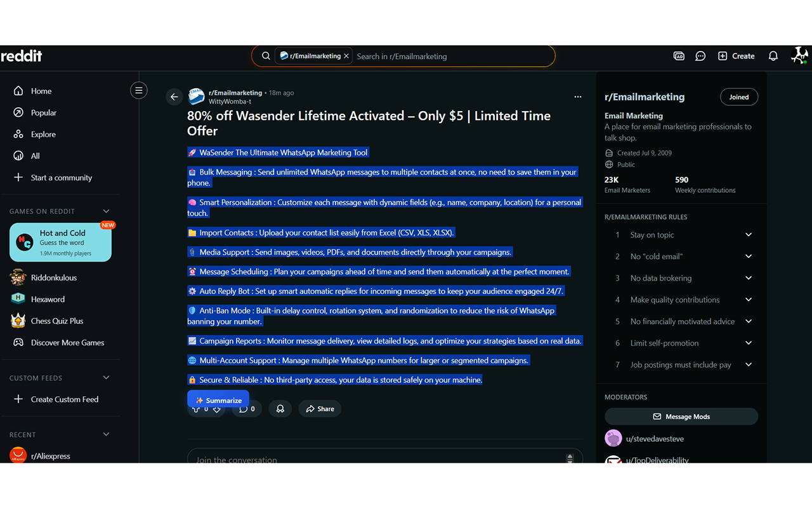The height and width of the screenshot is (508, 812).
Task: Collapse the Custom Feeds section
Action: pos(106,378)
